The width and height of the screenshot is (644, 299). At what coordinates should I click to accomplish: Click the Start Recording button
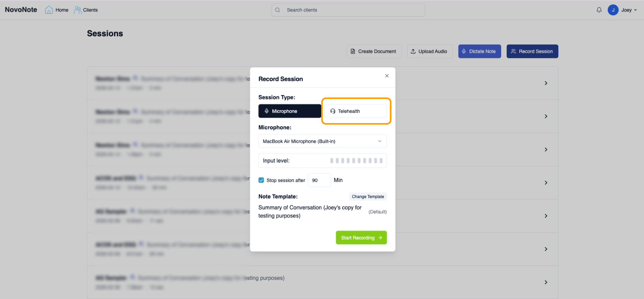tap(361, 237)
